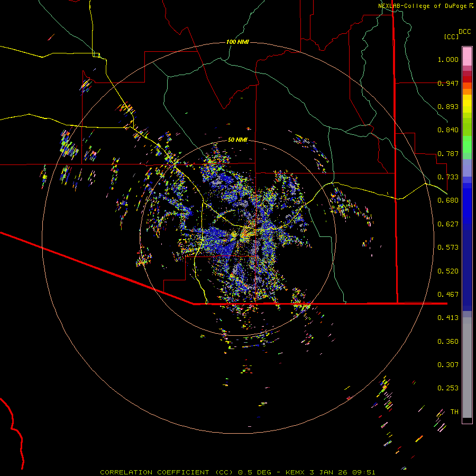Screen dimensions: 476x476
Task: Select the 0.573 scale value
Action: click(448, 248)
